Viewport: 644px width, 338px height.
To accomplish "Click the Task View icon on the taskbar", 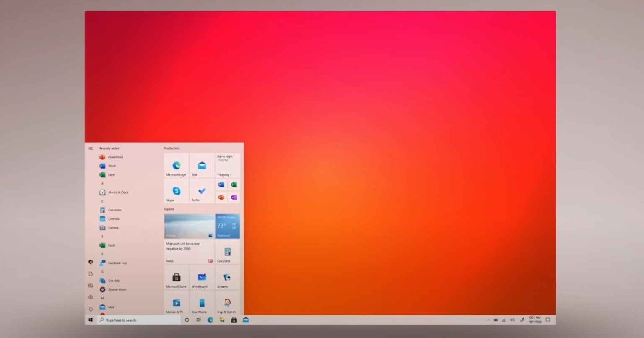I will point(198,320).
